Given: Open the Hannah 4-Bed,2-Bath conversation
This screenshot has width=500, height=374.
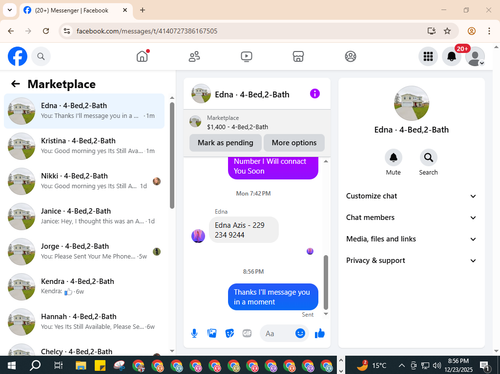Looking at the screenshot, I should (x=84, y=322).
